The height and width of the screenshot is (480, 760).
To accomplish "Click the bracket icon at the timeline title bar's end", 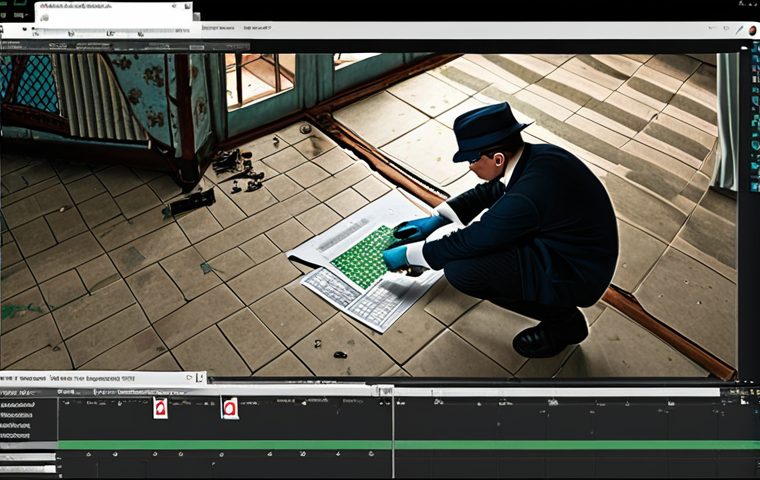I will [x=200, y=378].
